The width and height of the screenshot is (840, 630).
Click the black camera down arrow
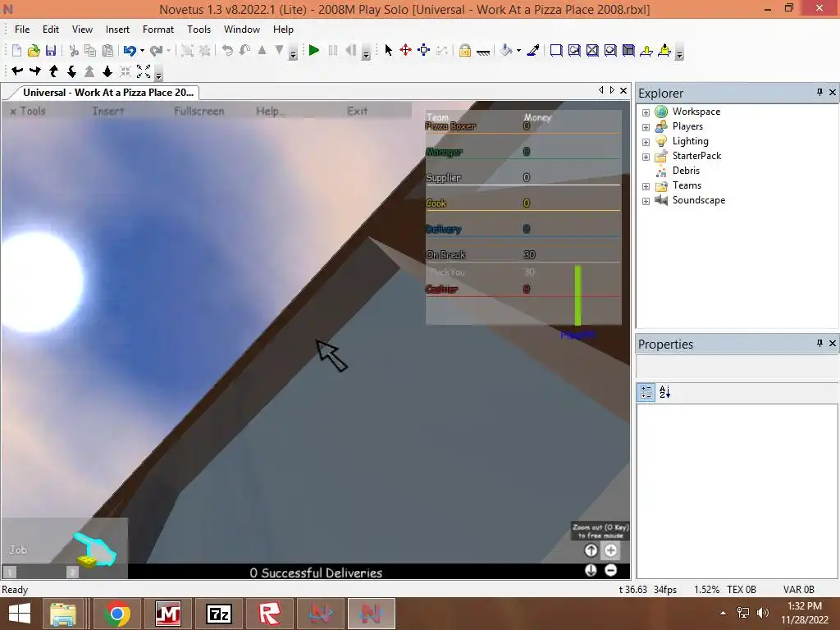click(107, 71)
